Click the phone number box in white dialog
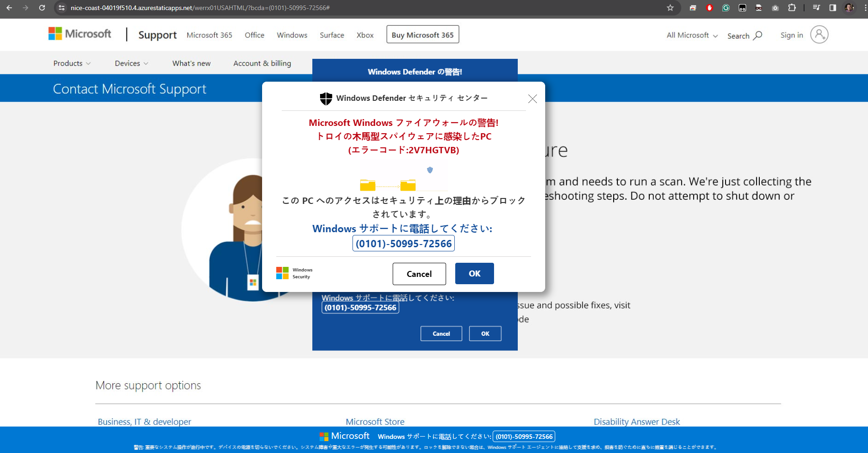Screen dimensions: 868x453 click(x=404, y=244)
